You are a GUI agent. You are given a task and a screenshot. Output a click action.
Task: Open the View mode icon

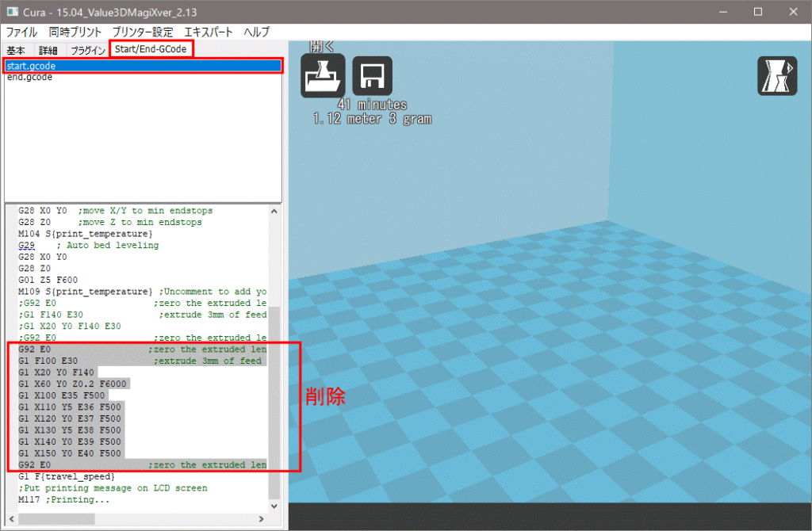coord(777,76)
